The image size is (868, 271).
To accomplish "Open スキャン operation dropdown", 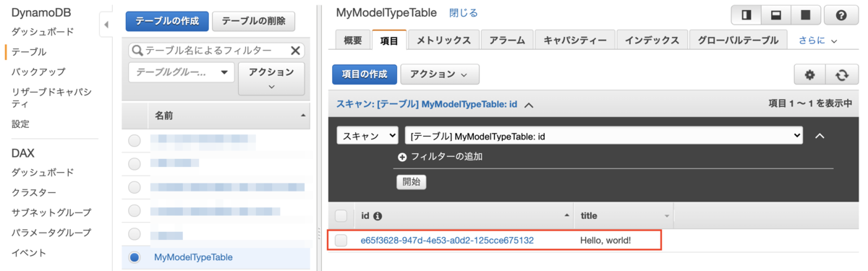I will tap(367, 135).
